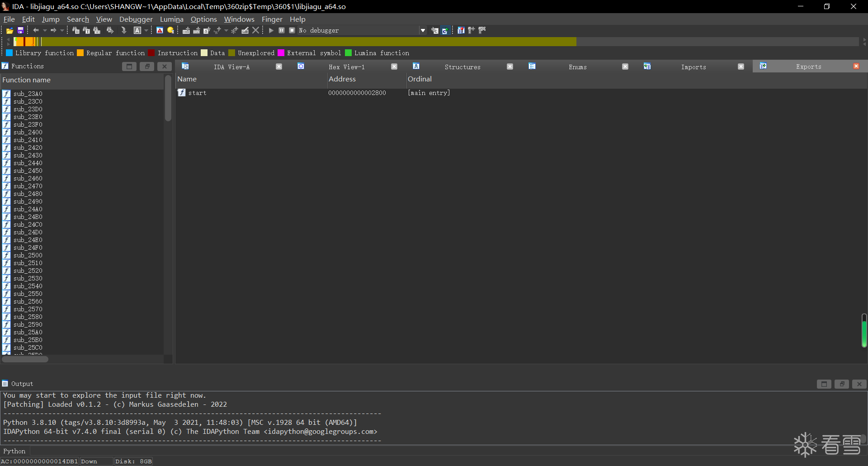Sort exports by Ordinal column header
This screenshot has height=466, width=868.
pyautogui.click(x=637, y=79)
